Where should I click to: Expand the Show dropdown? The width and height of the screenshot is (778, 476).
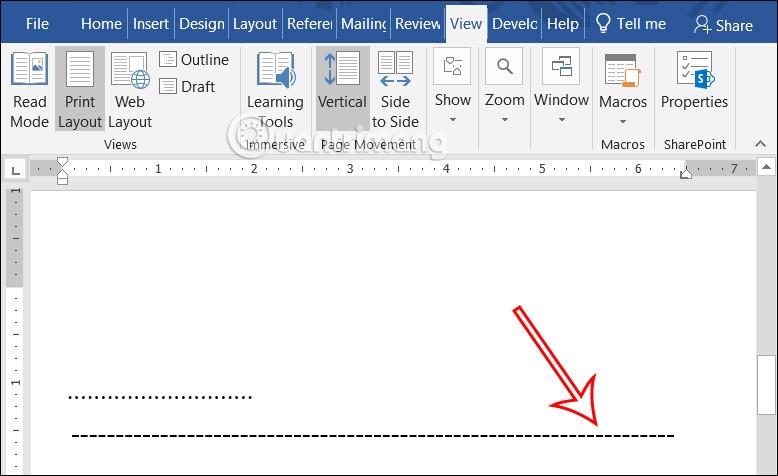coord(452,90)
